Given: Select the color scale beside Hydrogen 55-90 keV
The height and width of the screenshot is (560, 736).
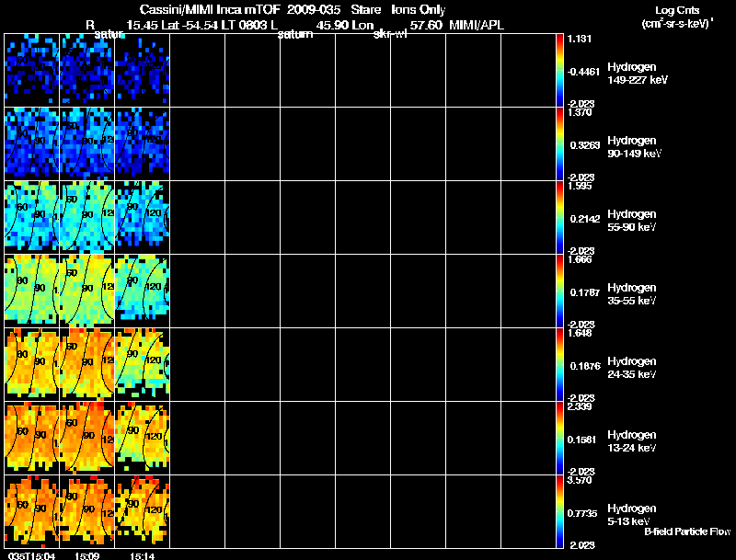Looking at the screenshot, I should click(x=560, y=217).
